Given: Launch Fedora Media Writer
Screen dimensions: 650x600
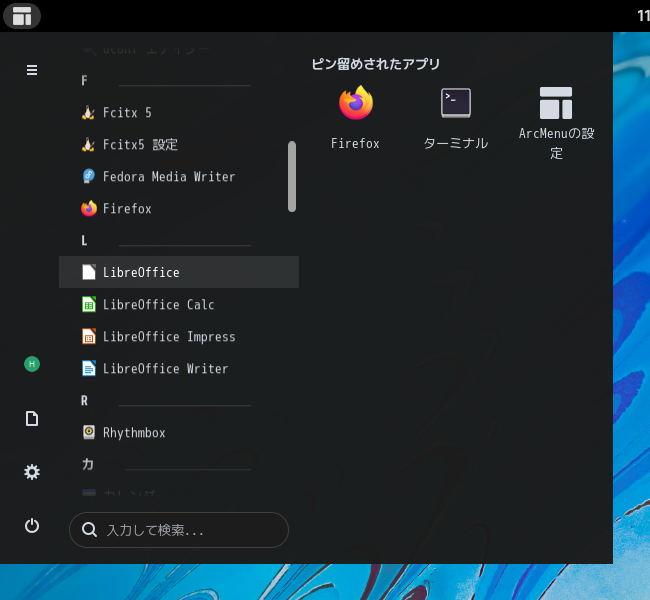Looking at the screenshot, I should click(179, 176).
